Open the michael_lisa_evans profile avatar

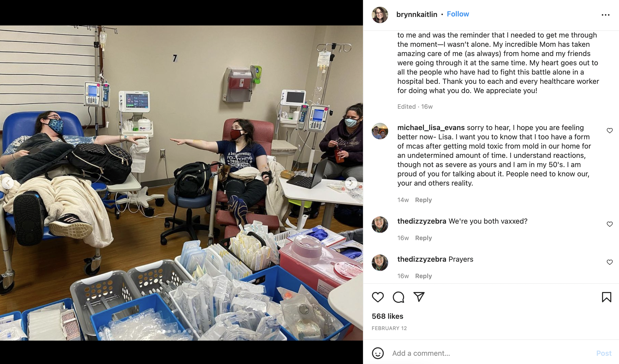380,131
